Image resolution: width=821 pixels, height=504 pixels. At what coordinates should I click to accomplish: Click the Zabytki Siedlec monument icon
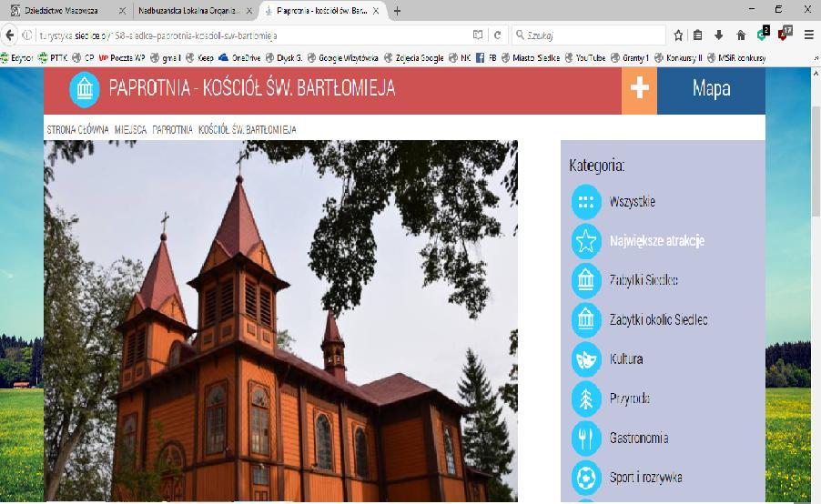(x=586, y=280)
